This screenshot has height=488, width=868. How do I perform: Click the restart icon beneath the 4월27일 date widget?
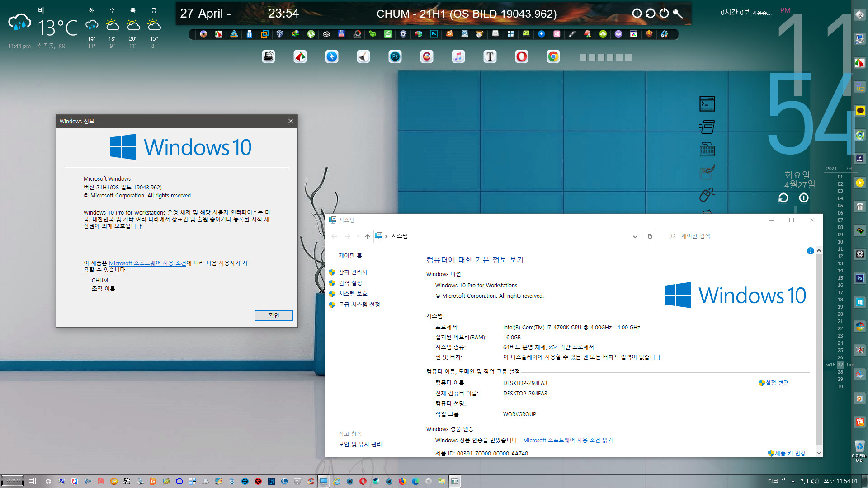point(783,198)
